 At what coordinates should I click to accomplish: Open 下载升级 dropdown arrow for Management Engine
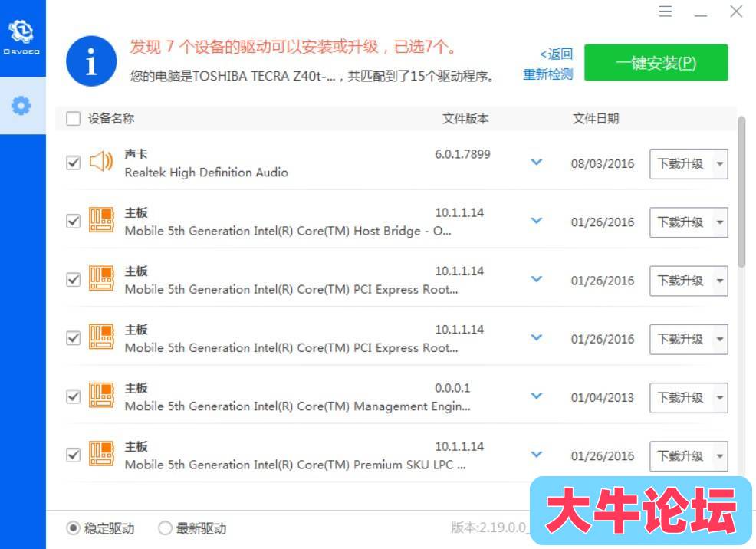pyautogui.click(x=720, y=398)
